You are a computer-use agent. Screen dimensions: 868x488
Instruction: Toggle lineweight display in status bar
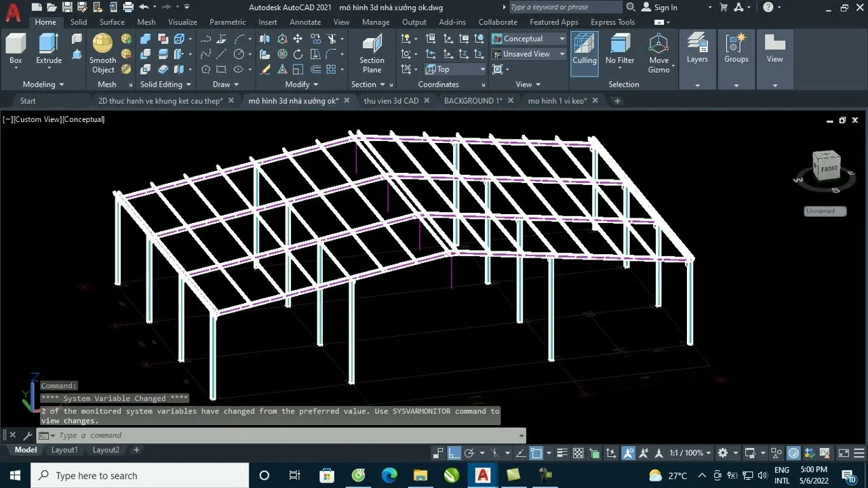[562, 453]
